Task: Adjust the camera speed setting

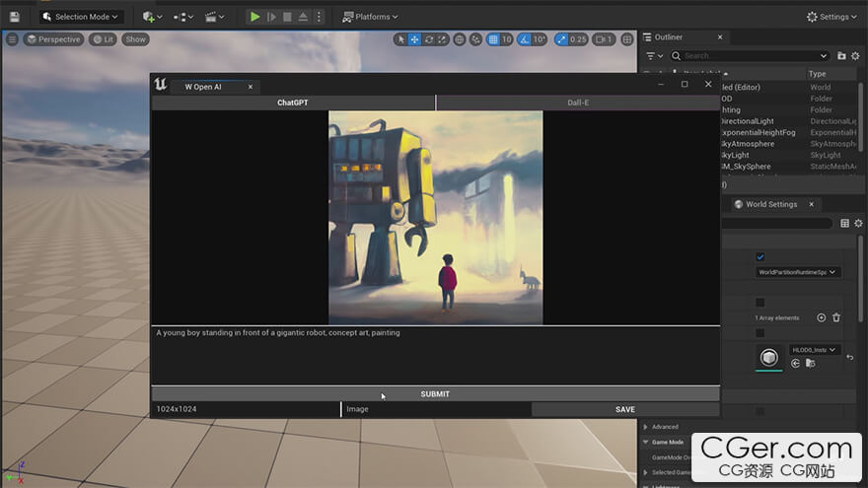Action: [604, 39]
